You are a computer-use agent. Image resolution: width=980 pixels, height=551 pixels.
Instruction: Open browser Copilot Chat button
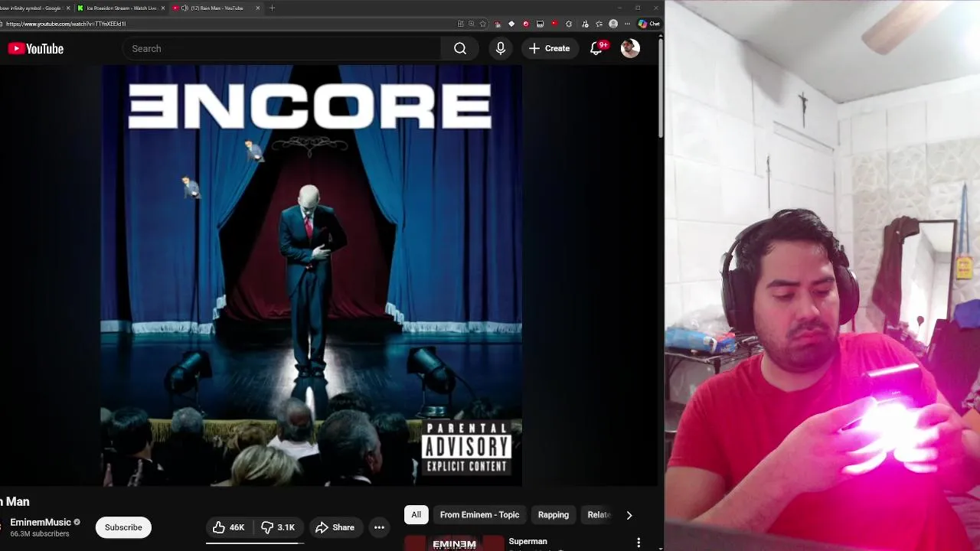click(x=649, y=24)
